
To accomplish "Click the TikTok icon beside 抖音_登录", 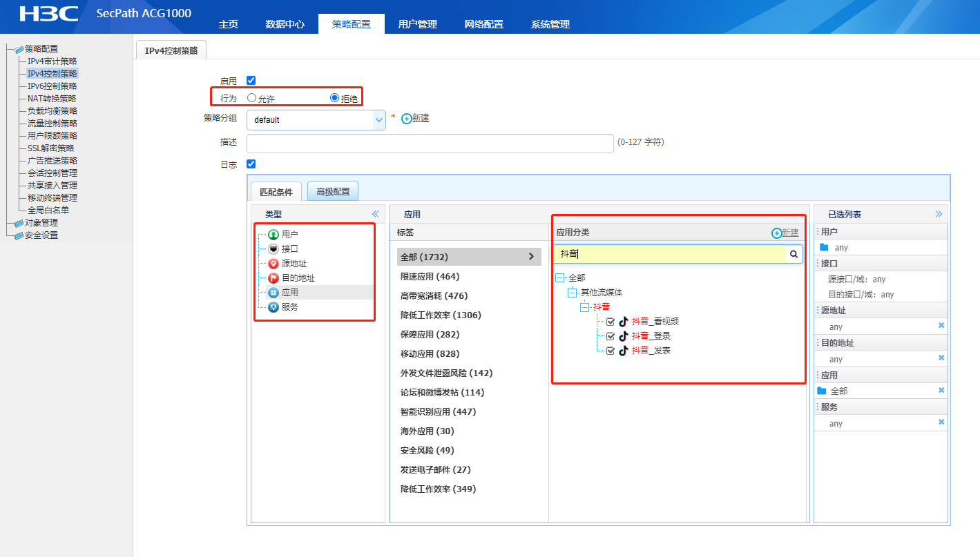I will coord(624,336).
